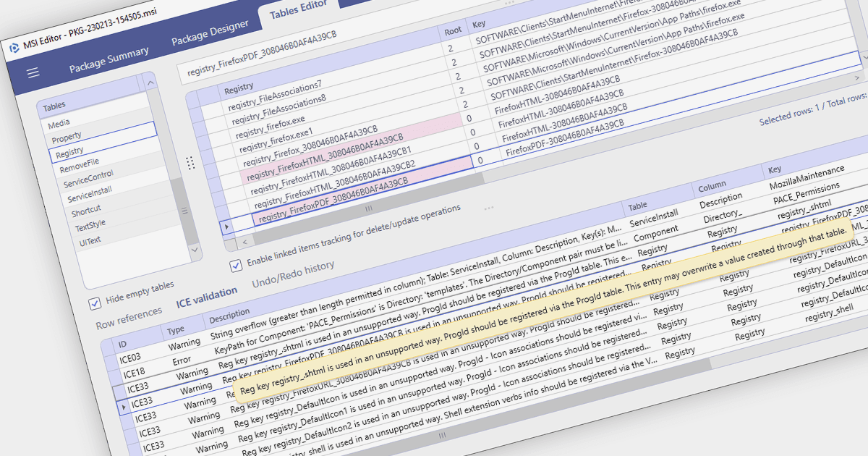The width and height of the screenshot is (868, 456).
Task: Open the ICE validation tab
Action: coord(207,297)
